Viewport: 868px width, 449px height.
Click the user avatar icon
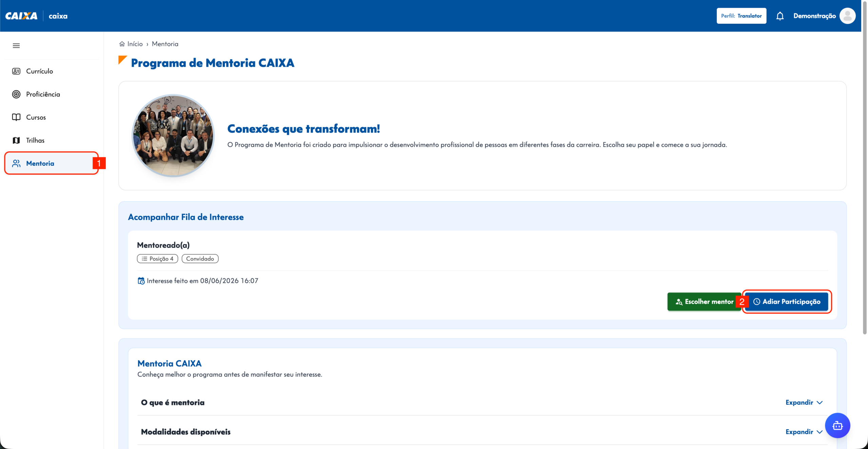pos(847,16)
